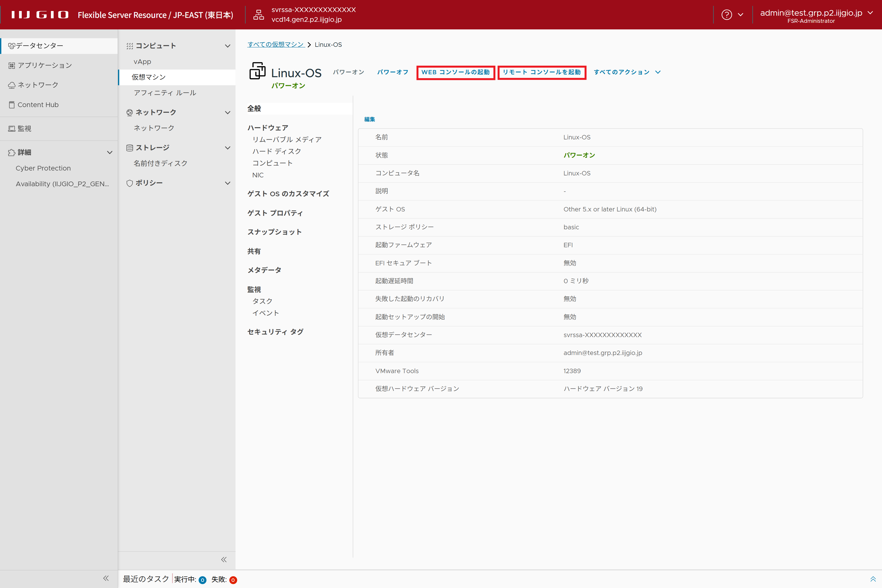Collapse the 詳細 section in sidebar
882x588 pixels.
coord(110,152)
